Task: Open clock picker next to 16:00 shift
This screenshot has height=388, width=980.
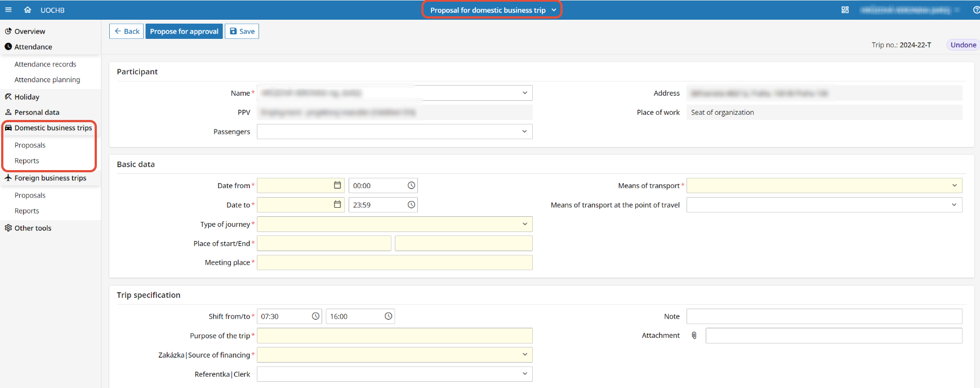Action: pos(388,316)
